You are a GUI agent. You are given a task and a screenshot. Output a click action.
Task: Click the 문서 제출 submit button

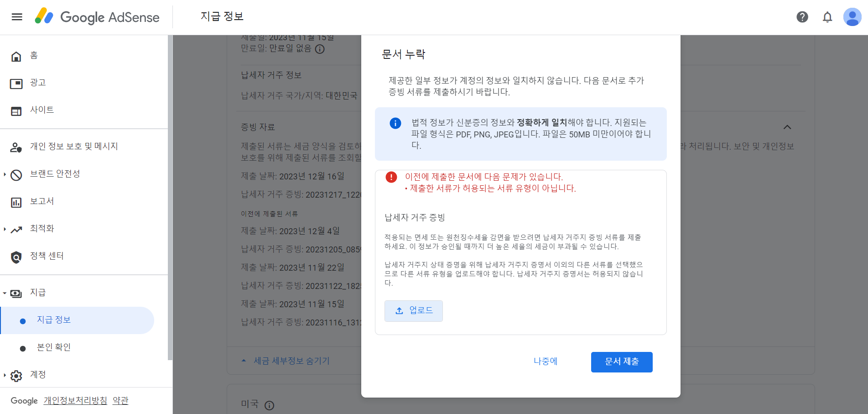[x=621, y=362]
